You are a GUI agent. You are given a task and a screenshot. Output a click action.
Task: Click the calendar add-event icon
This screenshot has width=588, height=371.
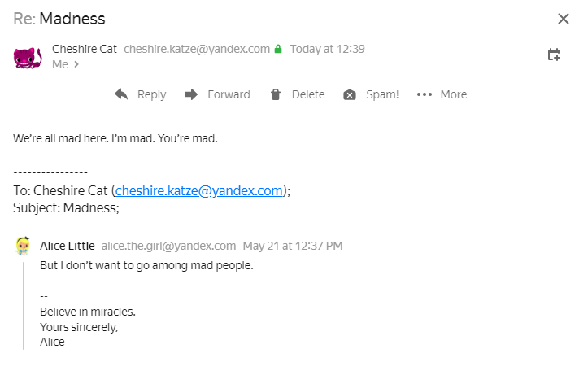click(x=554, y=55)
